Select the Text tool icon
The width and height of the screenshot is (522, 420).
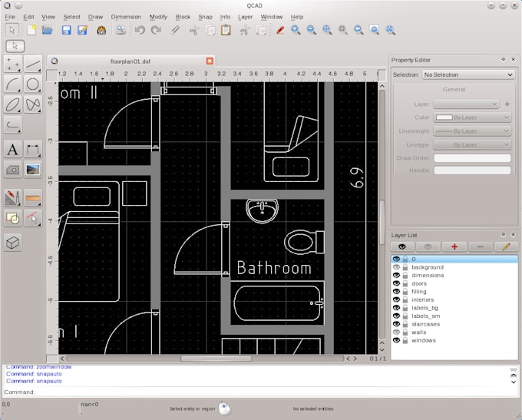pos(13,149)
